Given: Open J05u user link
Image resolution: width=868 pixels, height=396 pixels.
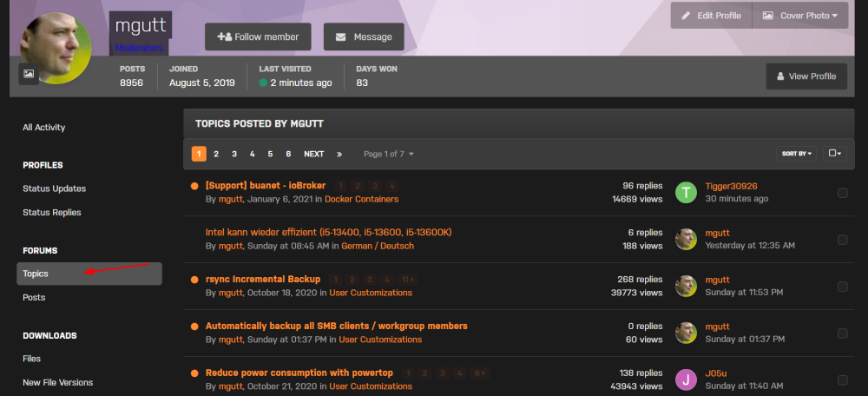Looking at the screenshot, I should [x=716, y=373].
